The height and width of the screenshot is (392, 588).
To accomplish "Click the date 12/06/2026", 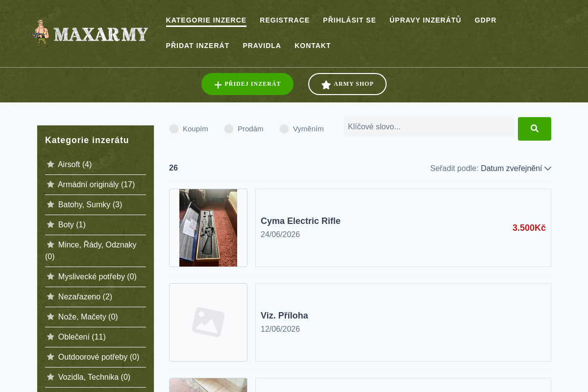I will [x=280, y=329].
